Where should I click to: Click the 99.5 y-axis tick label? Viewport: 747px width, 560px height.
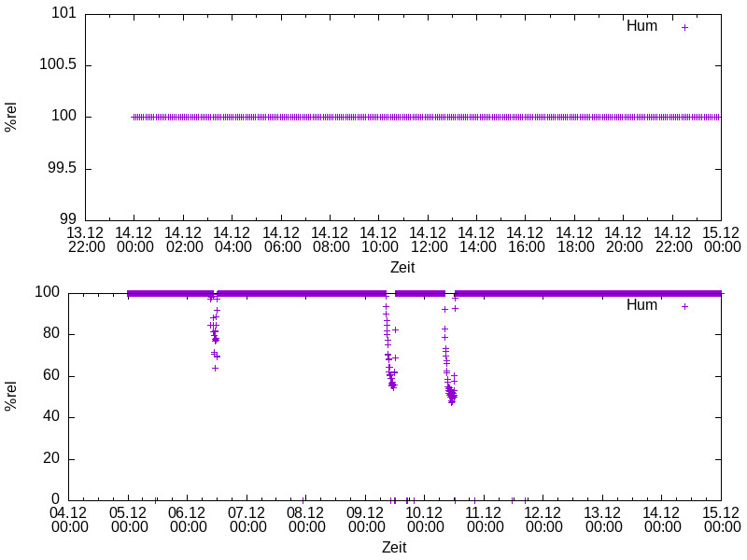pyautogui.click(x=60, y=169)
